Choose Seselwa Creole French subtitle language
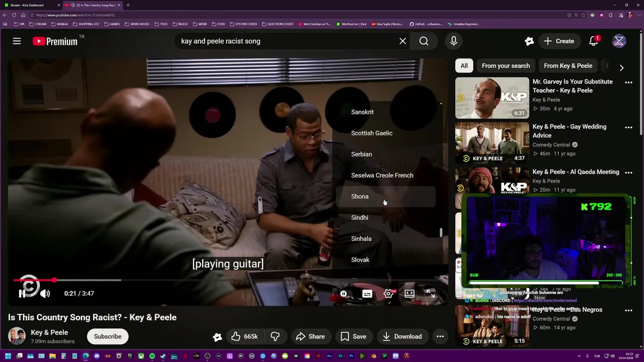The image size is (644, 362). (x=386, y=175)
